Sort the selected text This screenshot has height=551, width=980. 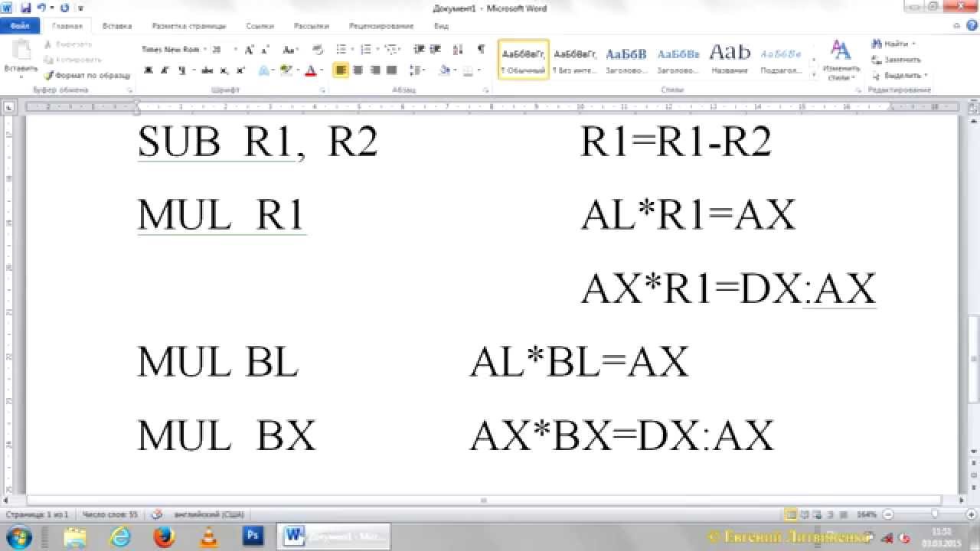457,50
